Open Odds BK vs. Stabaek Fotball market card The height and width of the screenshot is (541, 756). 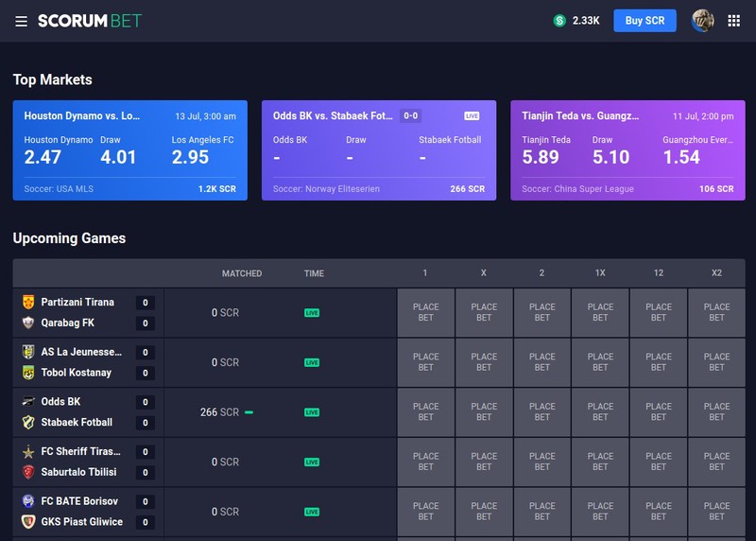tap(379, 150)
